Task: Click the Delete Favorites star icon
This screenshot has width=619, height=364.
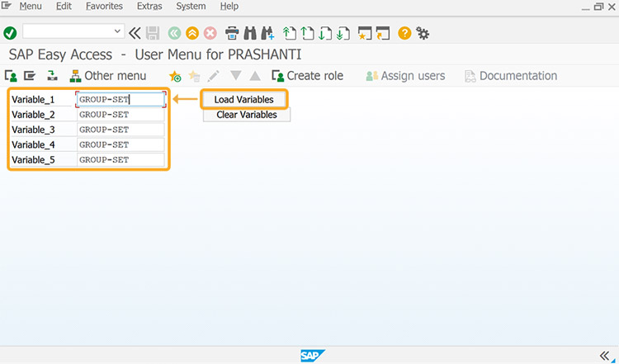Action: pyautogui.click(x=194, y=76)
